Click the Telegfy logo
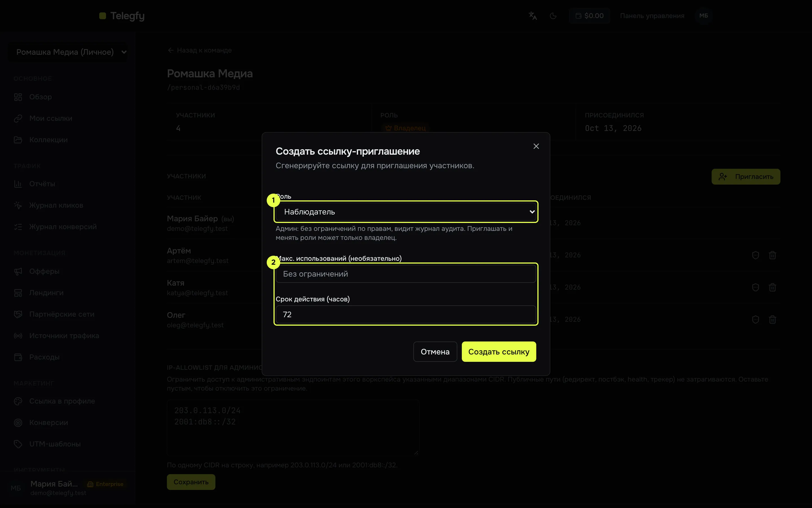Image resolution: width=812 pixels, height=508 pixels. 122,16
